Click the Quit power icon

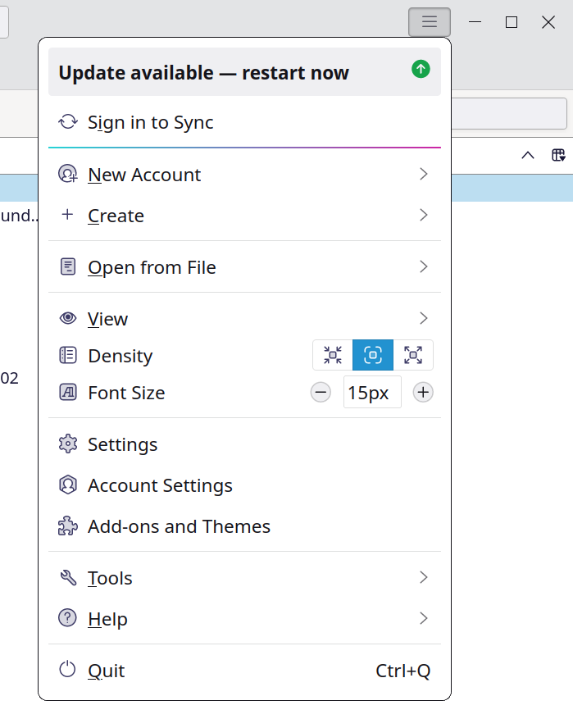[67, 671]
